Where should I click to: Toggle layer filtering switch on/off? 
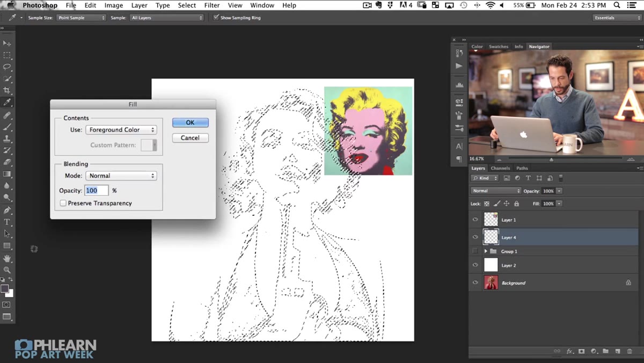560,178
